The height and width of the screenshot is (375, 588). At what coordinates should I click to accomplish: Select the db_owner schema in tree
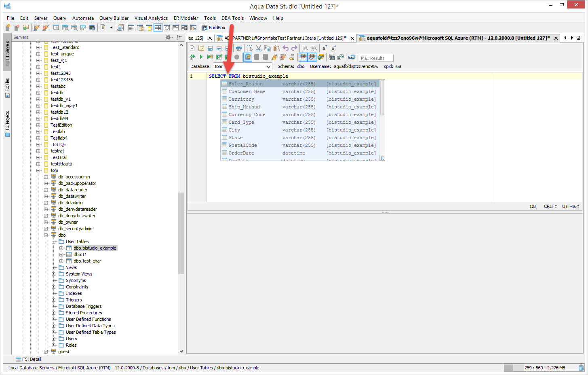tap(68, 222)
